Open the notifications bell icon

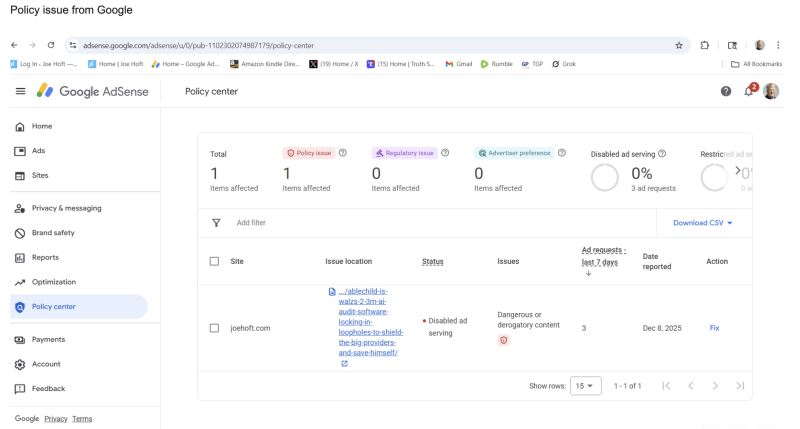click(748, 91)
